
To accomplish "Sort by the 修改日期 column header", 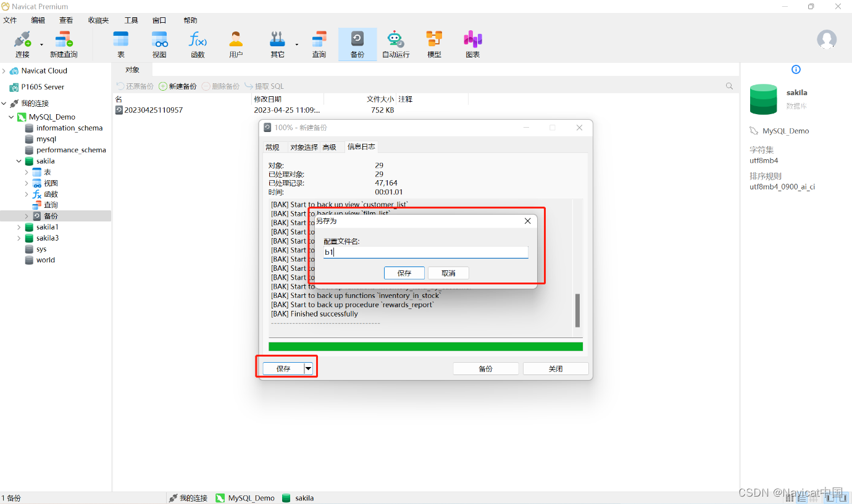I will (288, 99).
